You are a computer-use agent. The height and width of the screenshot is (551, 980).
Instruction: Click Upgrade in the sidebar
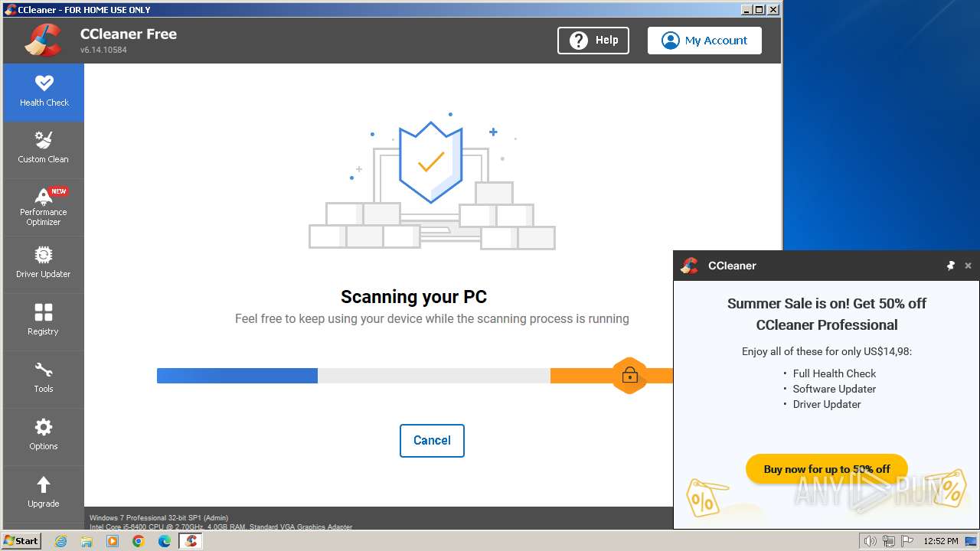44,494
